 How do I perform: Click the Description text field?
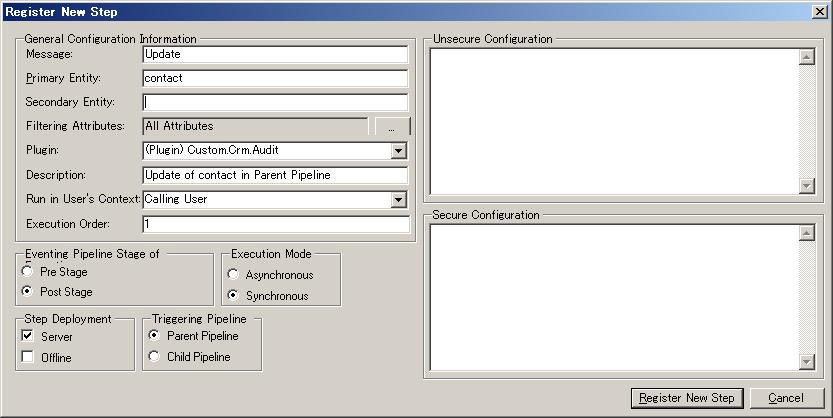pyautogui.click(x=275, y=175)
